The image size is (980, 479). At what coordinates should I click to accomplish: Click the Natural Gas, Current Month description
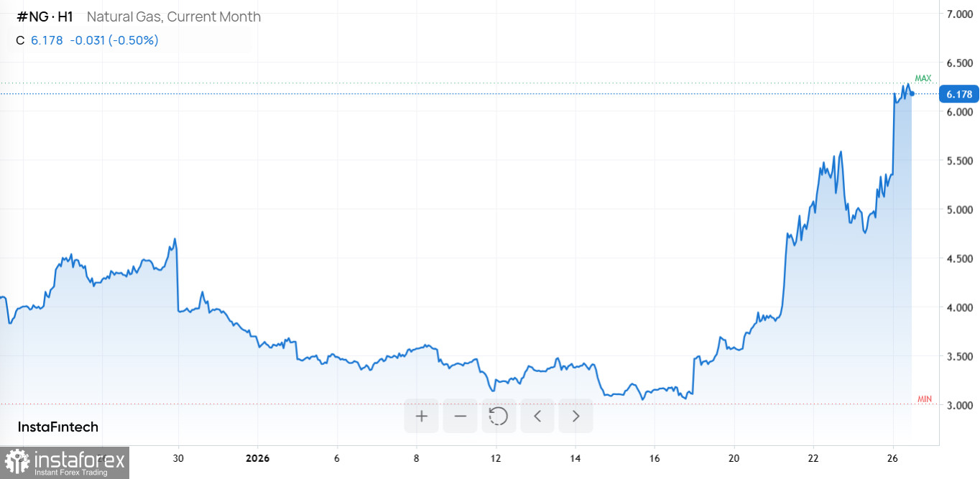tap(174, 17)
